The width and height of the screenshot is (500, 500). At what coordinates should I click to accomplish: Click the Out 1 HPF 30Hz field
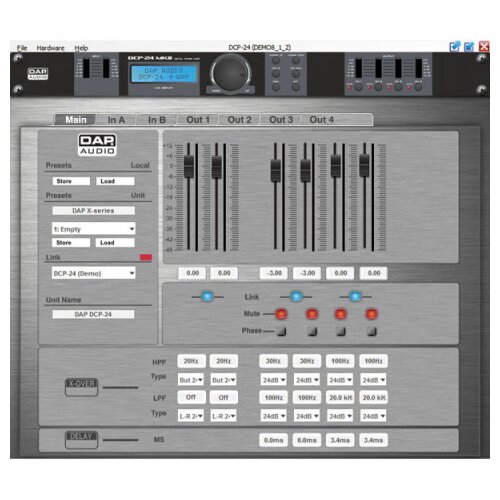(273, 361)
